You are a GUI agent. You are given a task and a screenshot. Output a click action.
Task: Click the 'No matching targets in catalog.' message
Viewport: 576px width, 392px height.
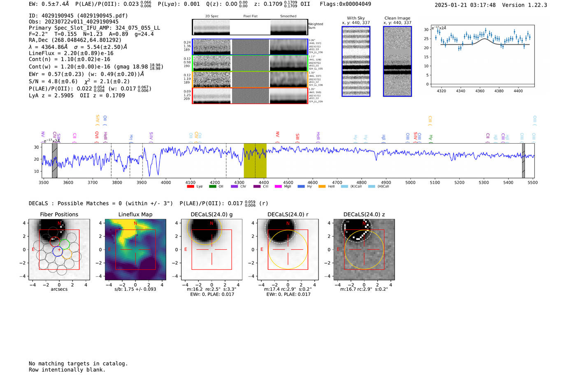point(78,364)
